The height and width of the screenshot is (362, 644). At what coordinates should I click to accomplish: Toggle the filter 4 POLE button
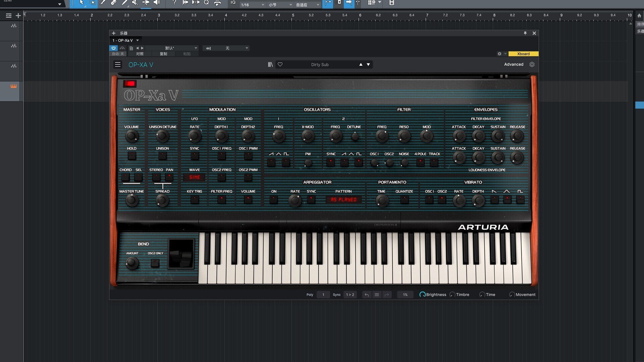[420, 163]
